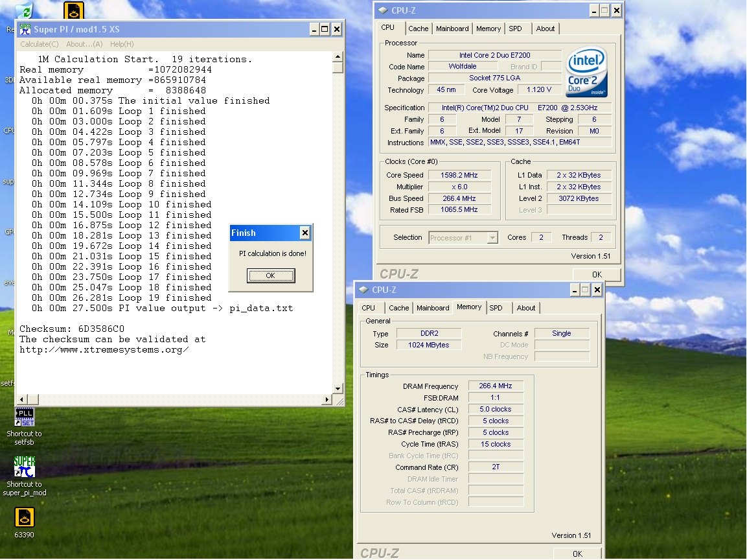Click OK in the lower CPU-Z Memory window
This screenshot has width=747, height=560.
click(577, 554)
